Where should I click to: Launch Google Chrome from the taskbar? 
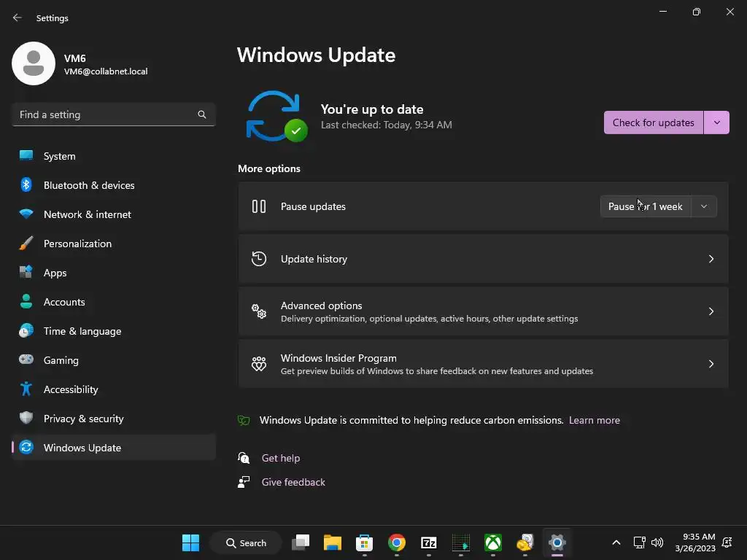396,542
